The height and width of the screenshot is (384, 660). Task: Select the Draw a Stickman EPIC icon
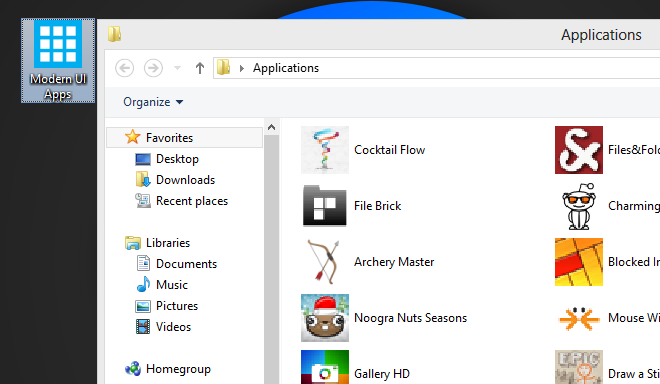point(579,367)
